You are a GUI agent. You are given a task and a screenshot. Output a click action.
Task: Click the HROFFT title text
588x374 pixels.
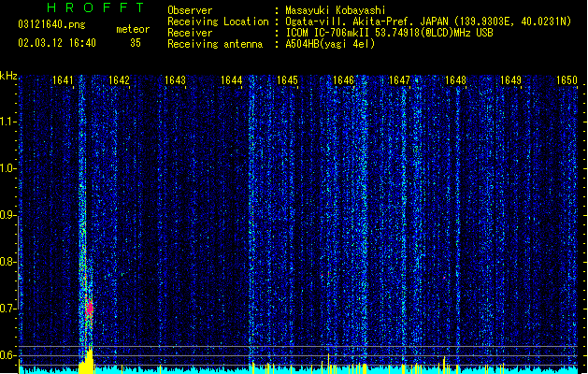pyautogui.click(x=96, y=7)
